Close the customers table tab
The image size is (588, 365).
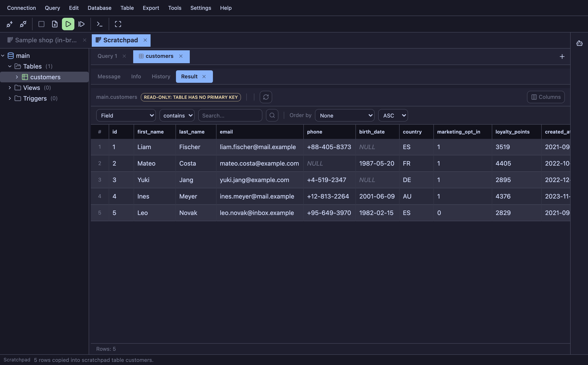[x=181, y=56]
